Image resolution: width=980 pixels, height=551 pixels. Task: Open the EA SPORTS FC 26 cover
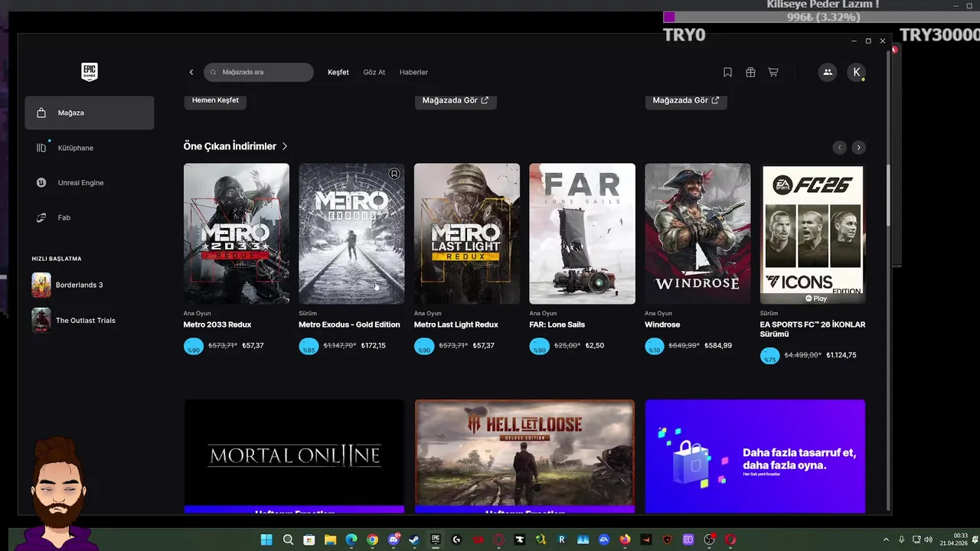[812, 233]
